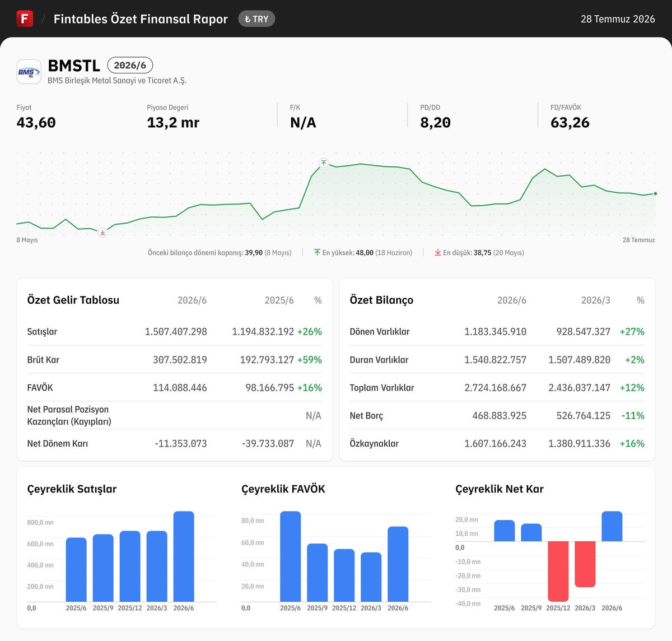Click the FD/FAVÖK value 63,26
Screen dimensions: 672x641
tap(570, 123)
